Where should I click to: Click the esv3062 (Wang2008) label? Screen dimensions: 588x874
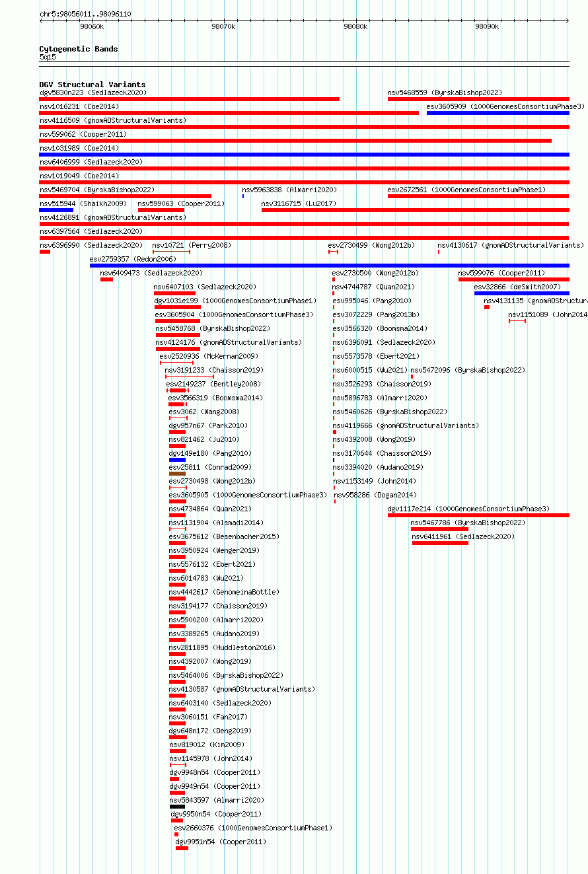[205, 412]
